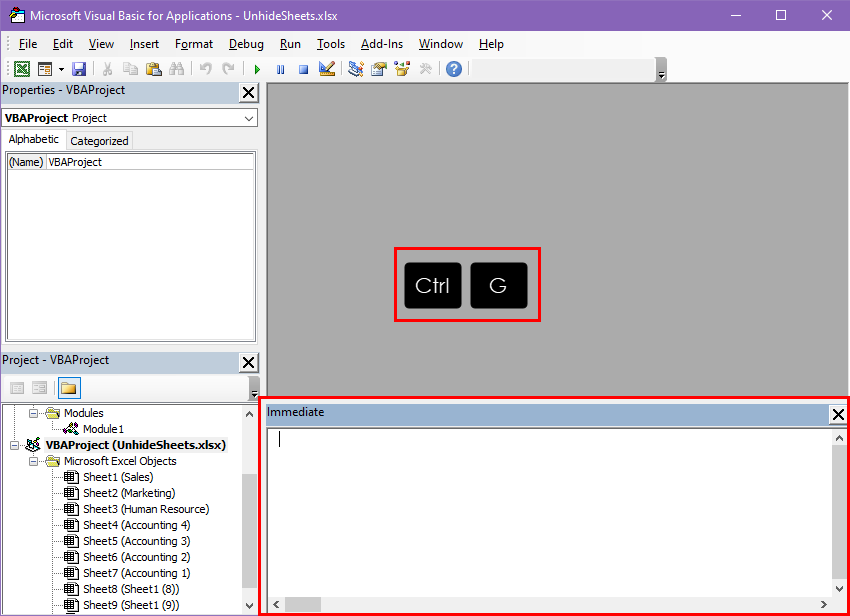Screen dimensions: 850x616
Task: Open the Properties Window toolbar icon
Action: pyautogui.click(x=379, y=69)
